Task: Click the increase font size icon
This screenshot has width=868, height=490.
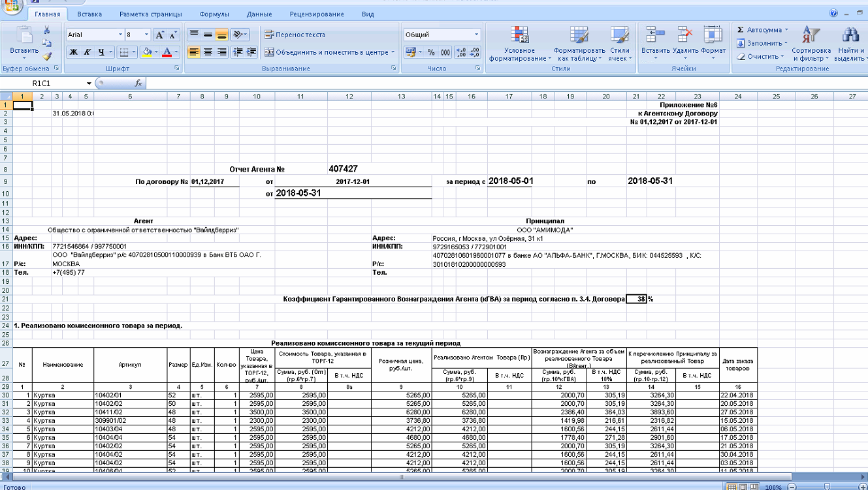Action: pos(159,35)
